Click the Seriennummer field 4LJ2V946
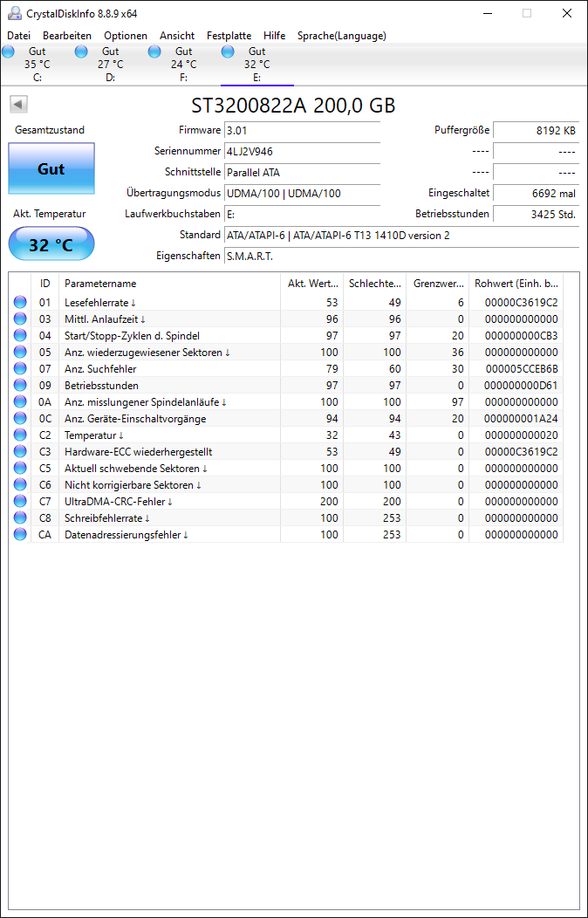Viewport: 588px width, 918px height. click(303, 152)
